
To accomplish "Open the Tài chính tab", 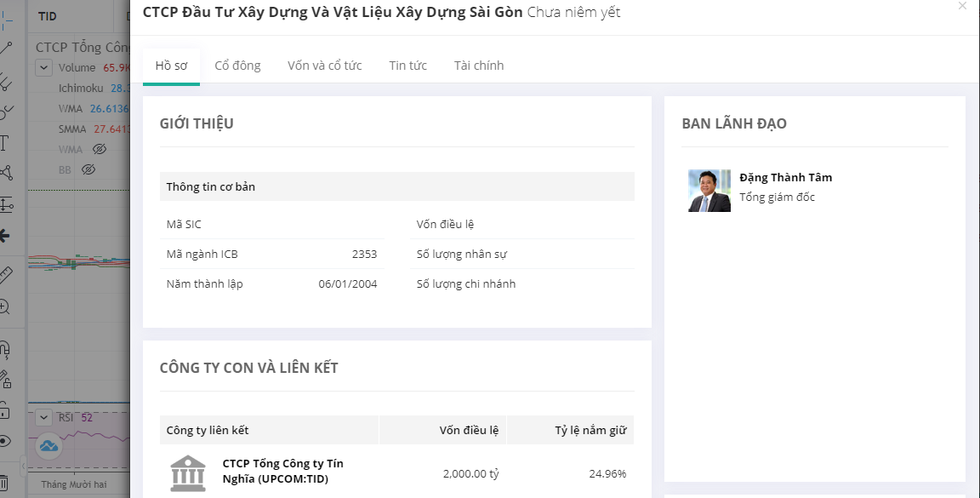I will (x=478, y=66).
